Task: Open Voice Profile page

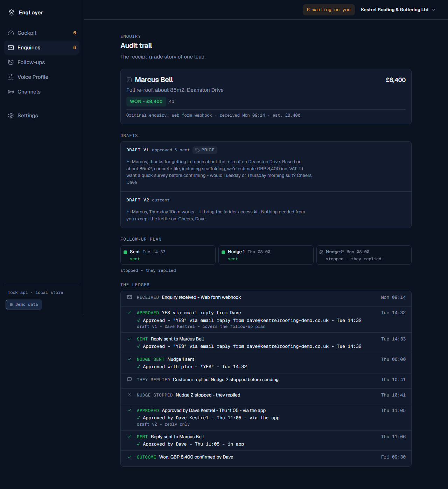Action: (x=42, y=77)
